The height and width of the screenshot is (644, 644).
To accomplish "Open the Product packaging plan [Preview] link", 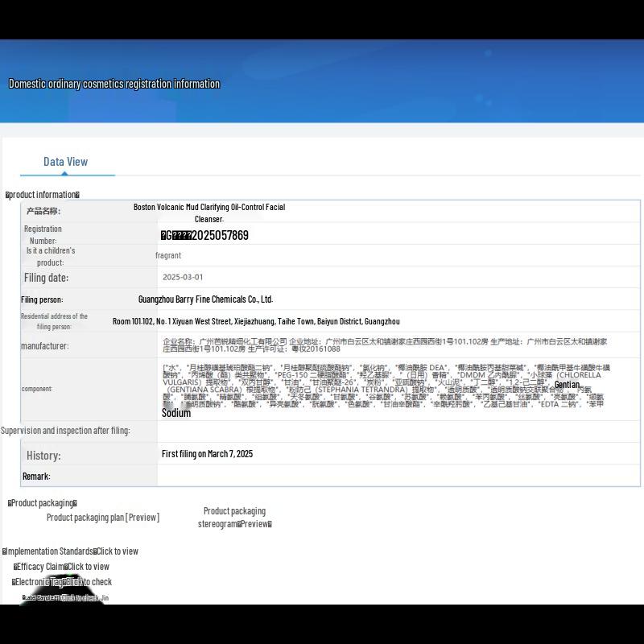I will [x=103, y=518].
